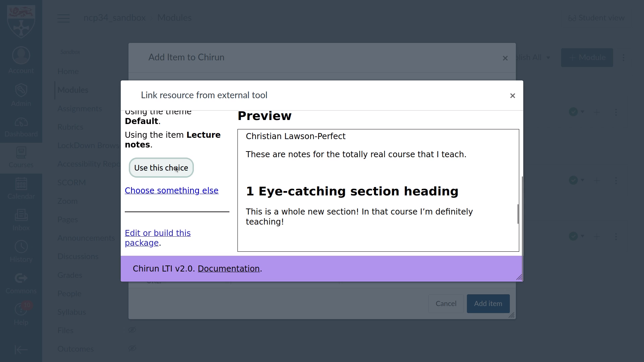Open Pages in course navigation
644x362 pixels.
(x=67, y=220)
